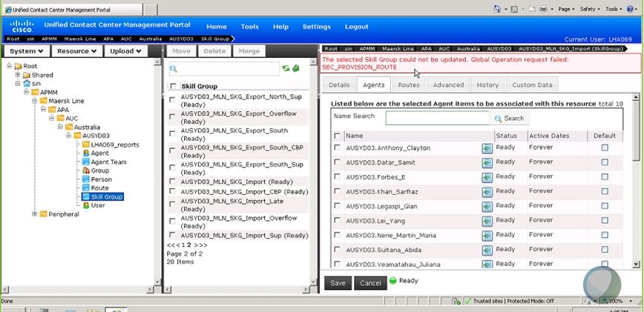Click Save button

[338, 283]
